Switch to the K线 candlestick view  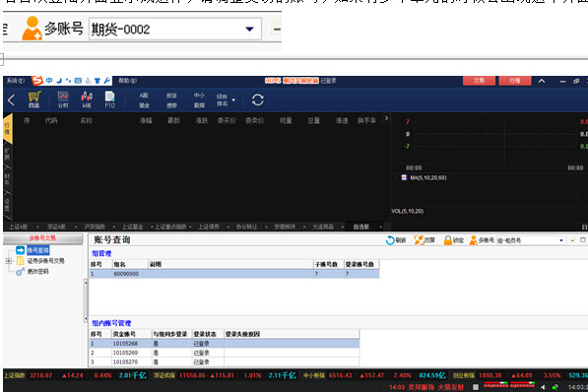[x=87, y=99]
